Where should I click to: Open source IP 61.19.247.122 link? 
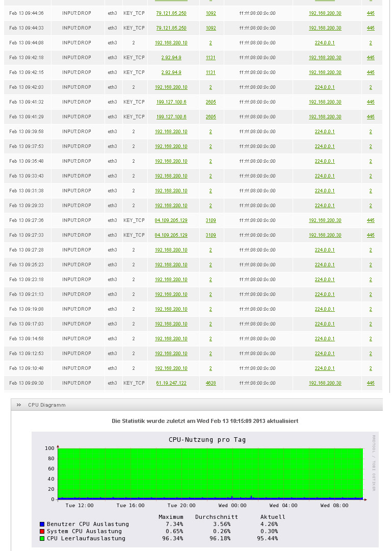click(x=171, y=383)
